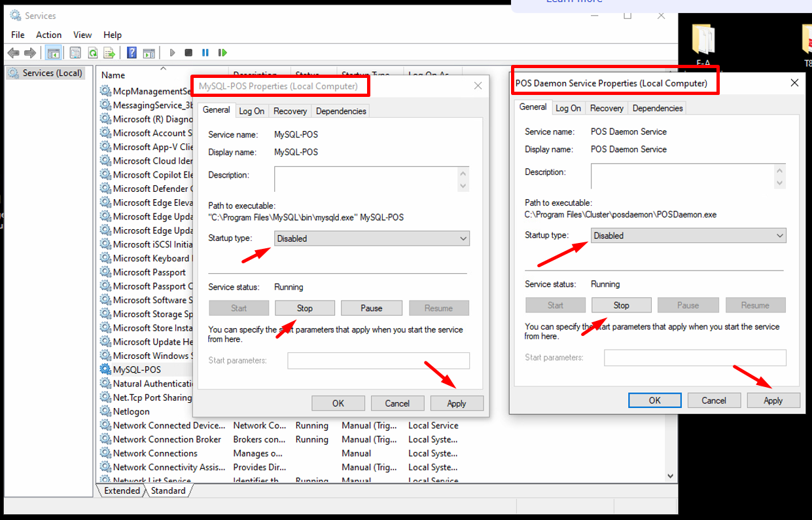Viewport: 812px width, 520px height.
Task: Open the Help menu
Action: 113,35
